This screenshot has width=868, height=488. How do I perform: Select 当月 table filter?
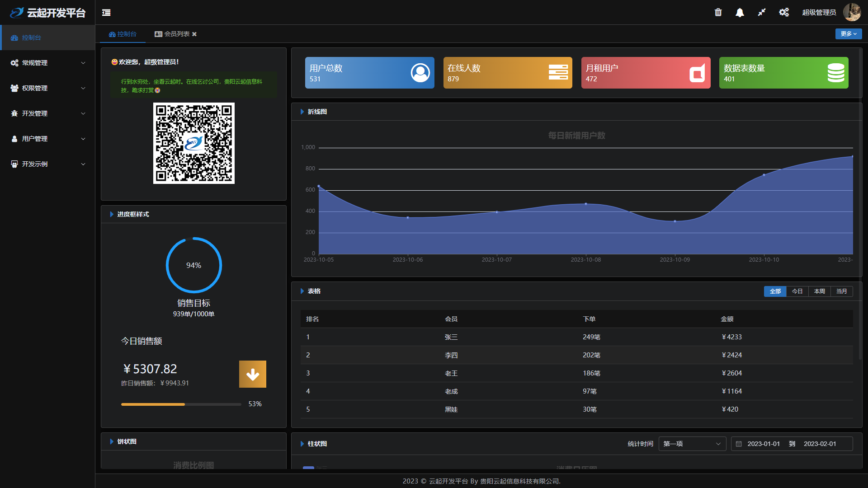[x=841, y=291]
